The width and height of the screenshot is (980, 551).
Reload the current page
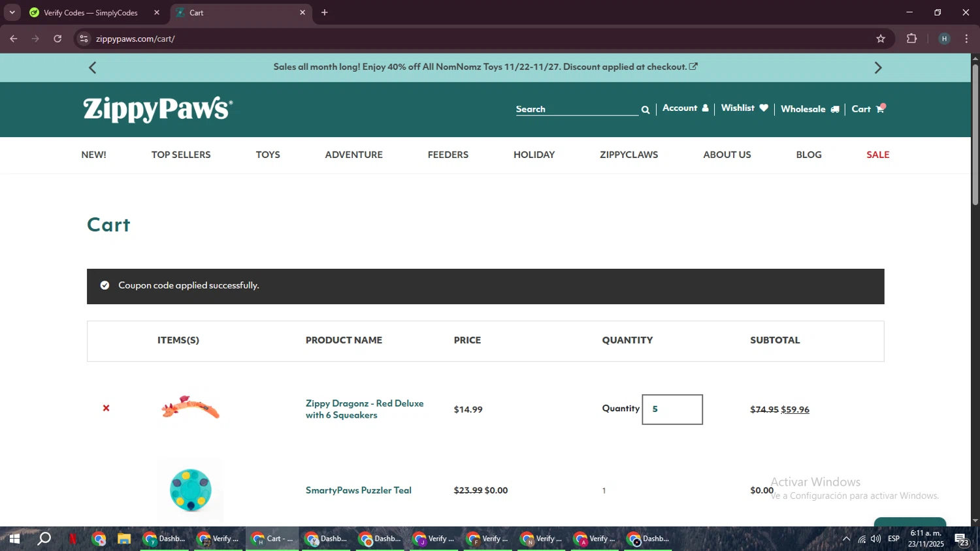57,39
